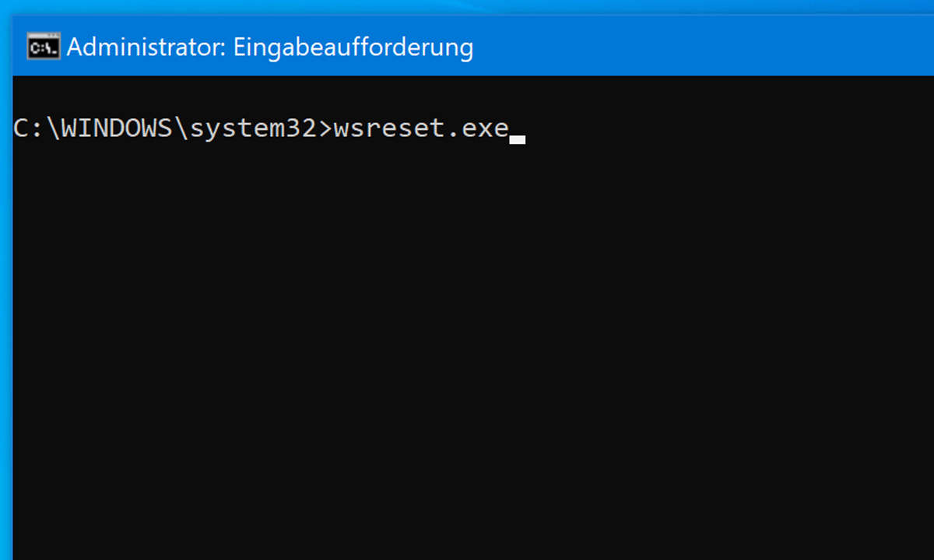Click the blank console line above the prompt

click(473, 95)
